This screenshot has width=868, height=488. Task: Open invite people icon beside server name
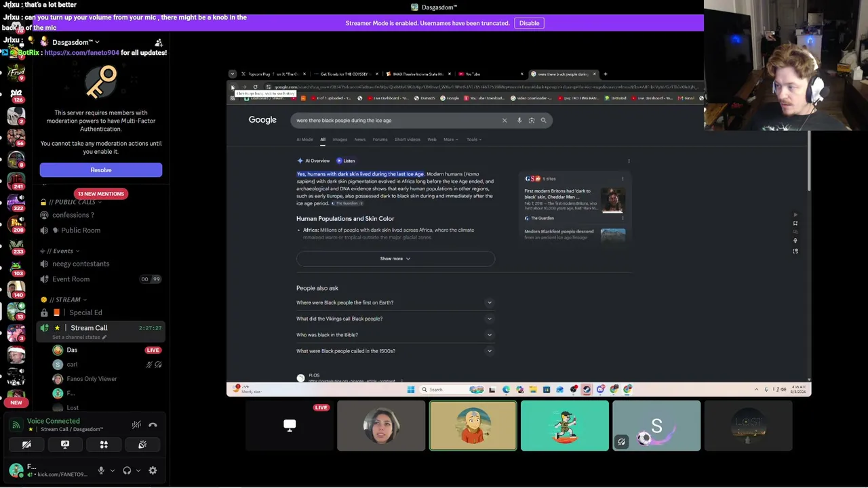coord(159,43)
